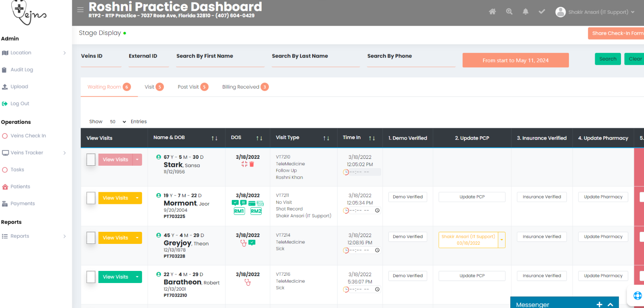
Task: Click the stethoscope icon in Greyjoy's row
Action: pos(243,243)
